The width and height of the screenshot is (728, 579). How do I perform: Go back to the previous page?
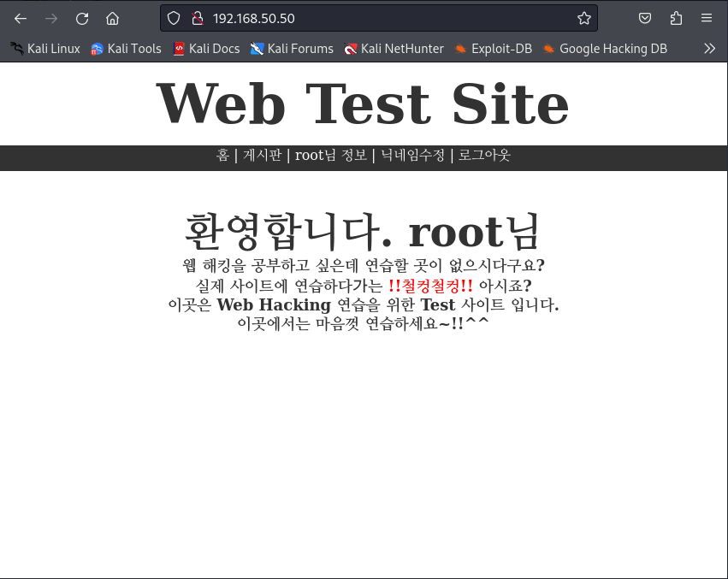pyautogui.click(x=21, y=19)
